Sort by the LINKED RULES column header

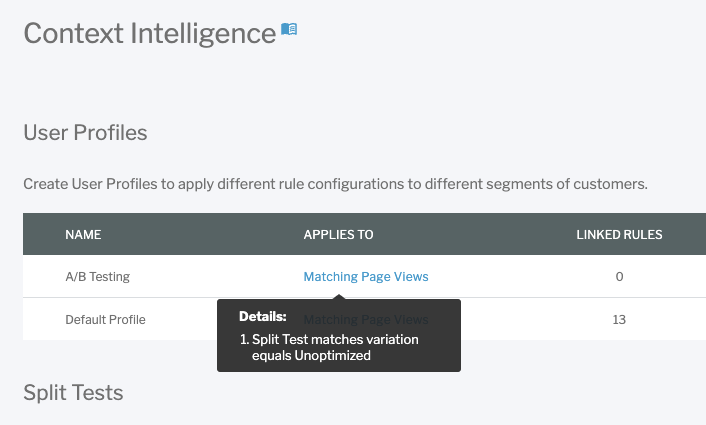pyautogui.click(x=619, y=235)
